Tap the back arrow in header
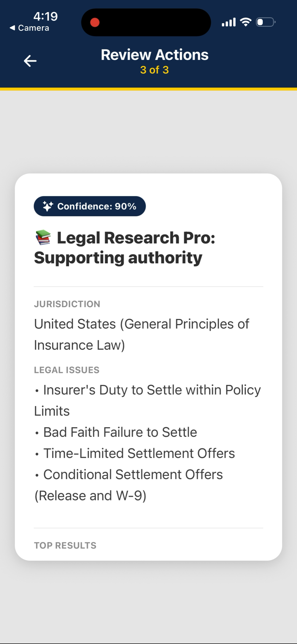297x644 pixels. 30,61
